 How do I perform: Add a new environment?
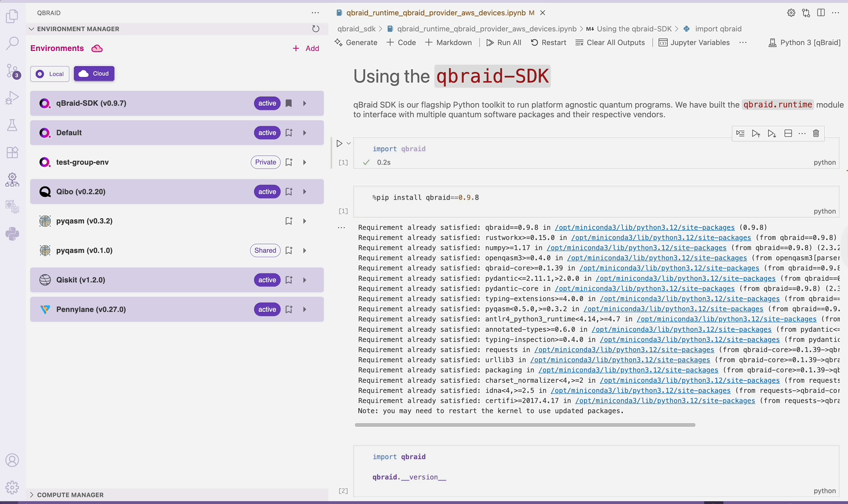coord(306,48)
